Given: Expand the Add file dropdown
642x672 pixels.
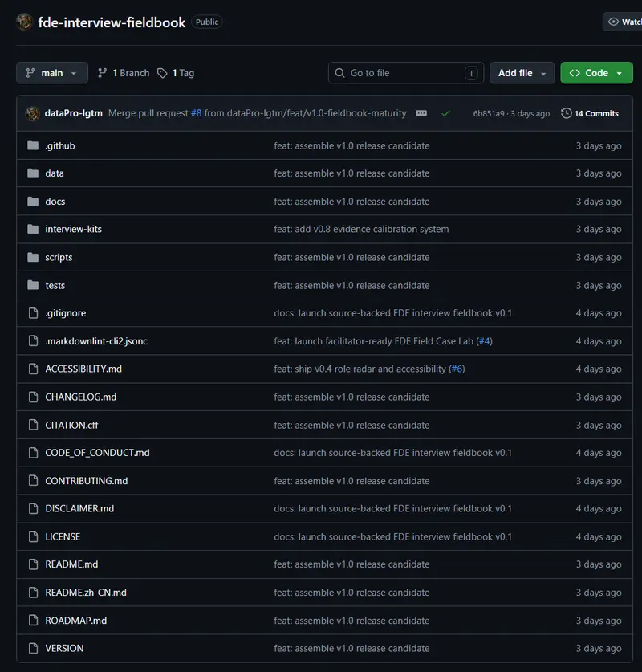Looking at the screenshot, I should click(x=522, y=73).
